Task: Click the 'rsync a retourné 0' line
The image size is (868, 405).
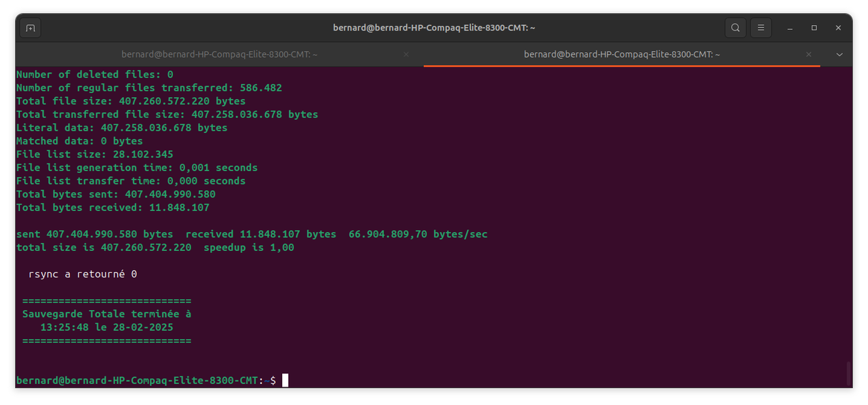Action: [x=83, y=274]
